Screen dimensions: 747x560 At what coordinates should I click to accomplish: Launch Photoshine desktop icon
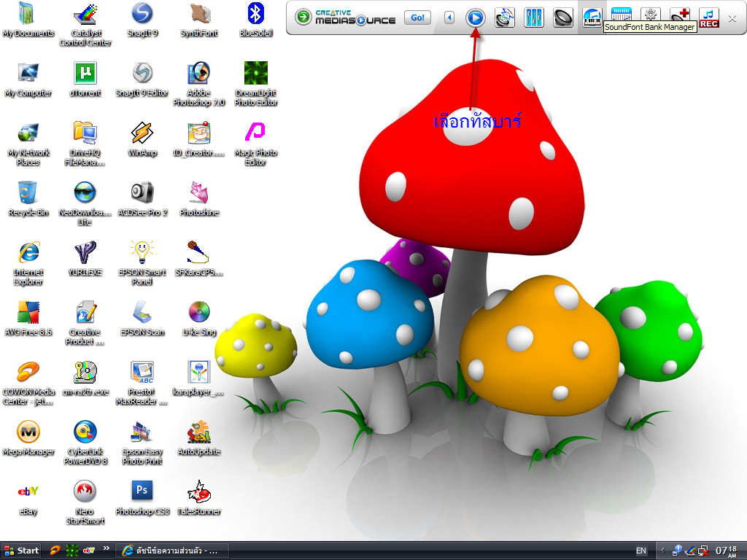click(x=198, y=199)
